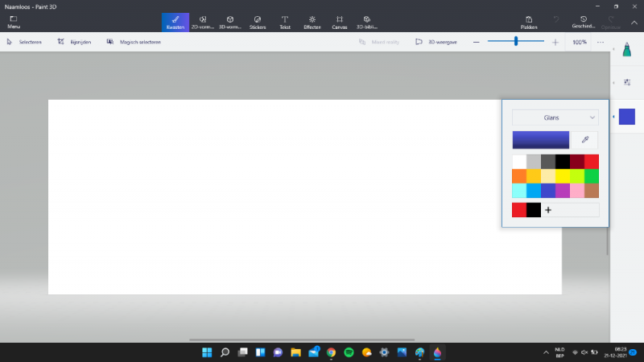Open the Canvas settings
This screenshot has height=362, width=644.
[x=340, y=22]
